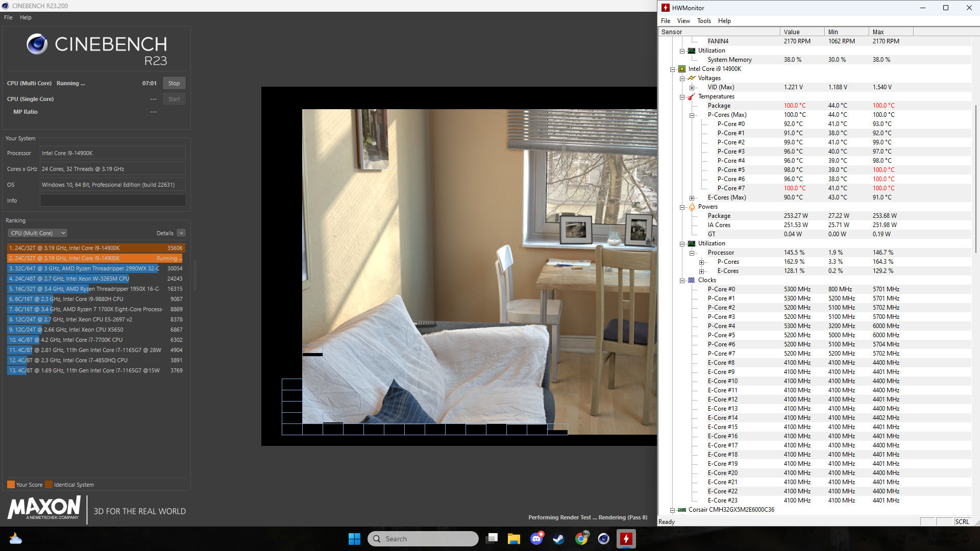
Task: Click the small Cinebench title bar icon
Action: (x=5, y=6)
